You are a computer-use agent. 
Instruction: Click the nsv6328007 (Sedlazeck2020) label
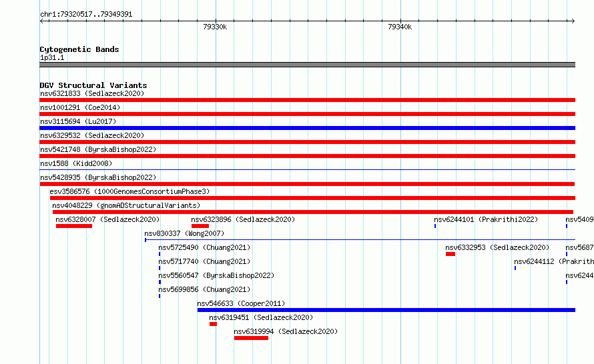107,219
